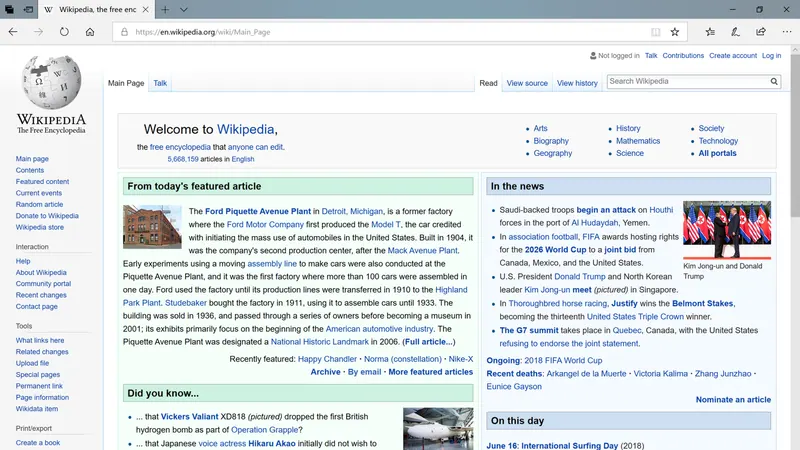Open the All portals link
800x450 pixels.
click(x=717, y=153)
